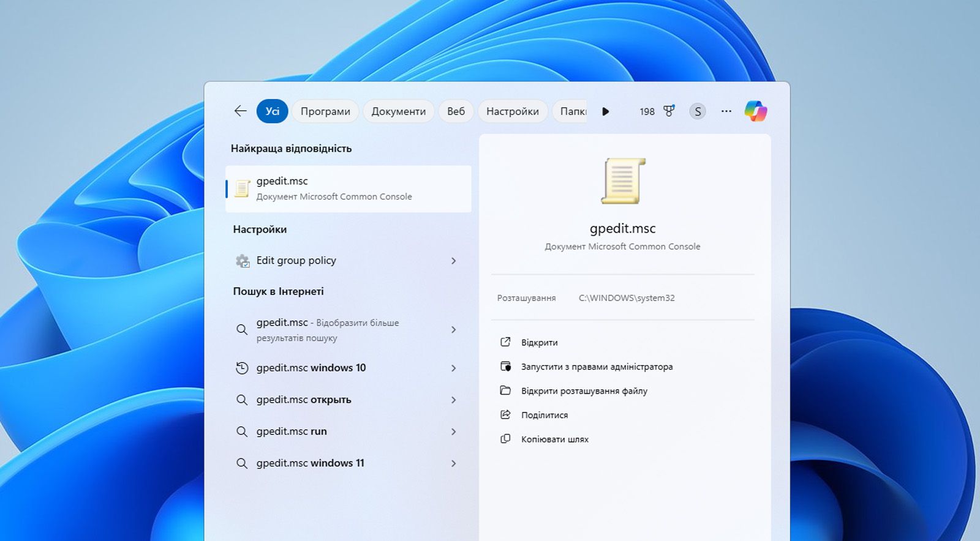Click the C:\WINDOWS\system32 location path

(627, 298)
